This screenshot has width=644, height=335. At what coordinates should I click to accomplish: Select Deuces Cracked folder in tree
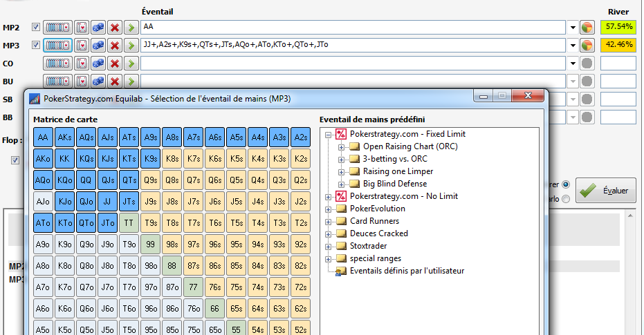pyautogui.click(x=378, y=233)
